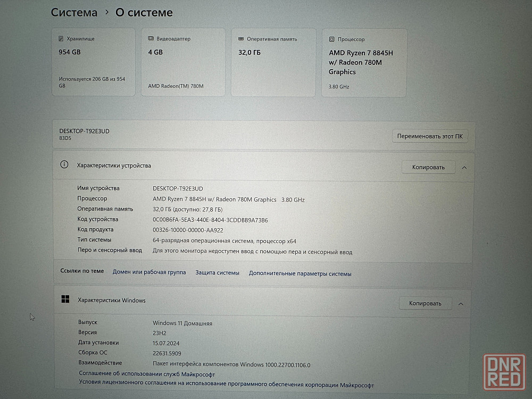Open Дополнительные параметры системы link
The image size is (532, 399).
tap(300, 273)
